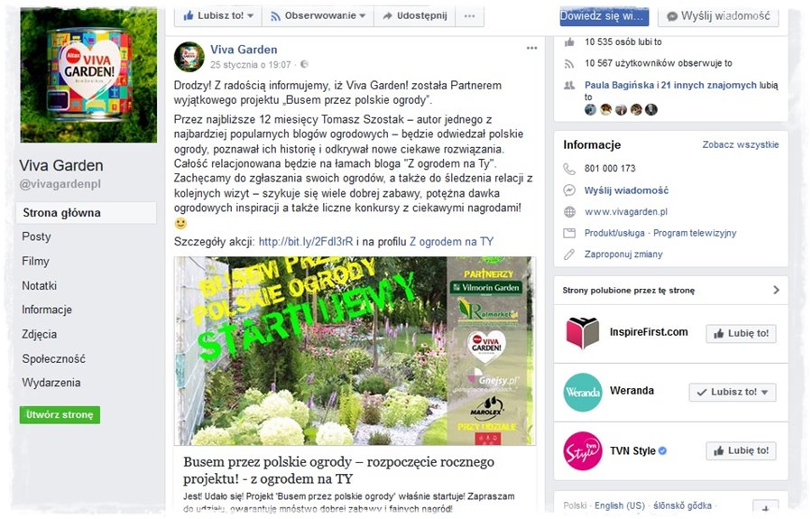
Task: Open the www.vivagarden.pl website link
Action: [x=625, y=211]
